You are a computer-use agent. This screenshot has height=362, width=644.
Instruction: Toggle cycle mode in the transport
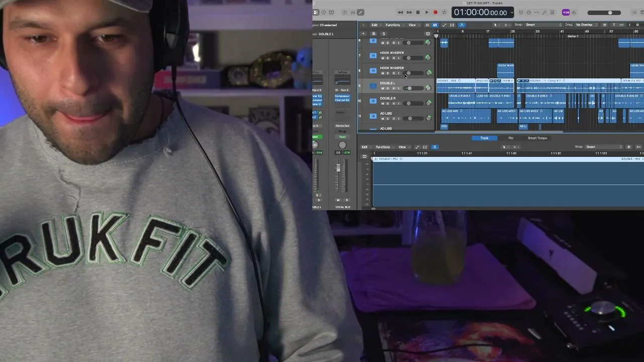444,13
